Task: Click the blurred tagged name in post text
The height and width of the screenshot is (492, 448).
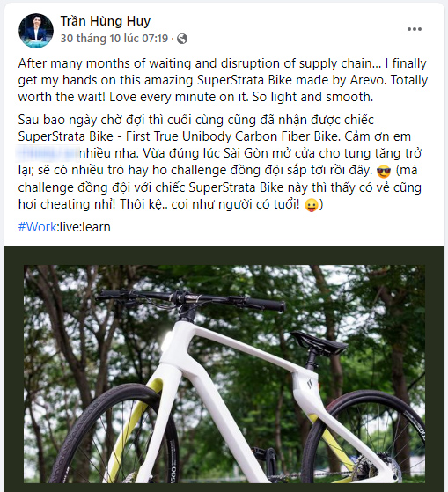Action: 48,153
